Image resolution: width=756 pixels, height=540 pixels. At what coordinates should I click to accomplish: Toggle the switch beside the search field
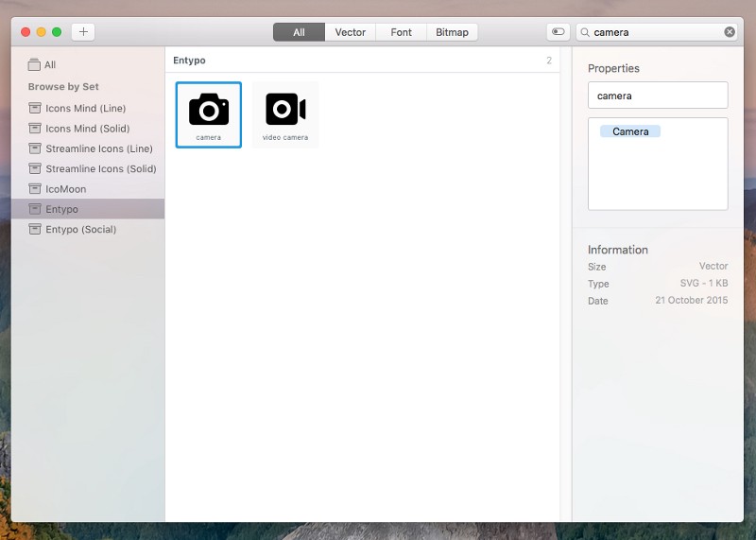coord(558,32)
